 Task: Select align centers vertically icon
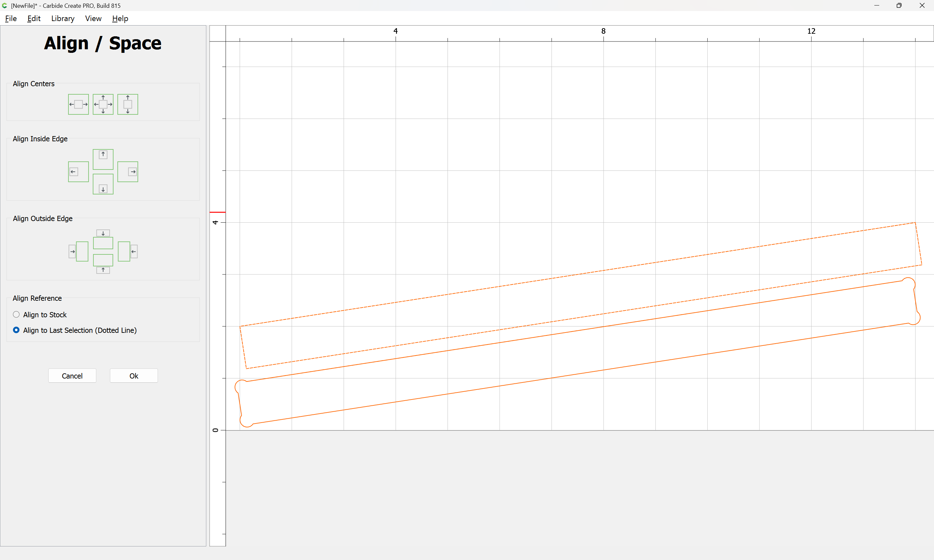127,104
